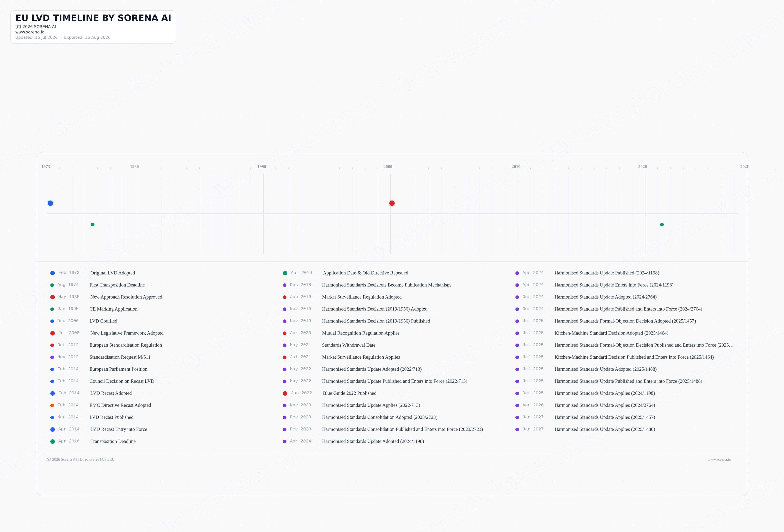
Task: Select "Harmonised Standards Update Adopted (2022/713)"
Action: point(372,369)
